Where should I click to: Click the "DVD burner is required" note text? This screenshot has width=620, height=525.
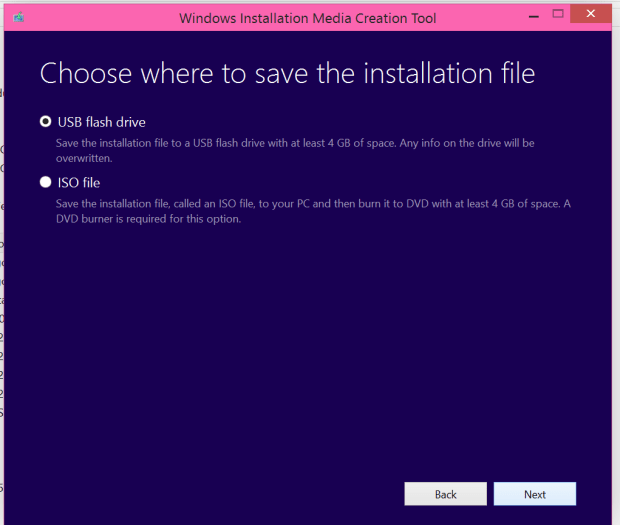pyautogui.click(x=150, y=219)
